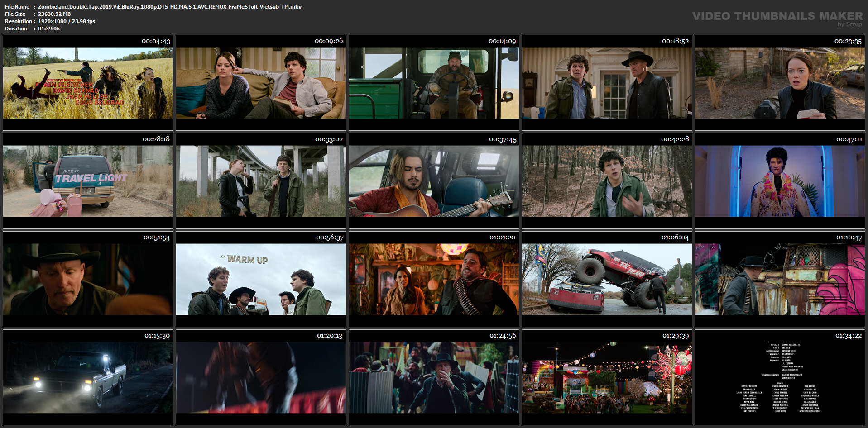Viewport: 868px width, 428px height.
Task: Select the guitar player thumbnail at 00:37:45
Action: pos(434,181)
